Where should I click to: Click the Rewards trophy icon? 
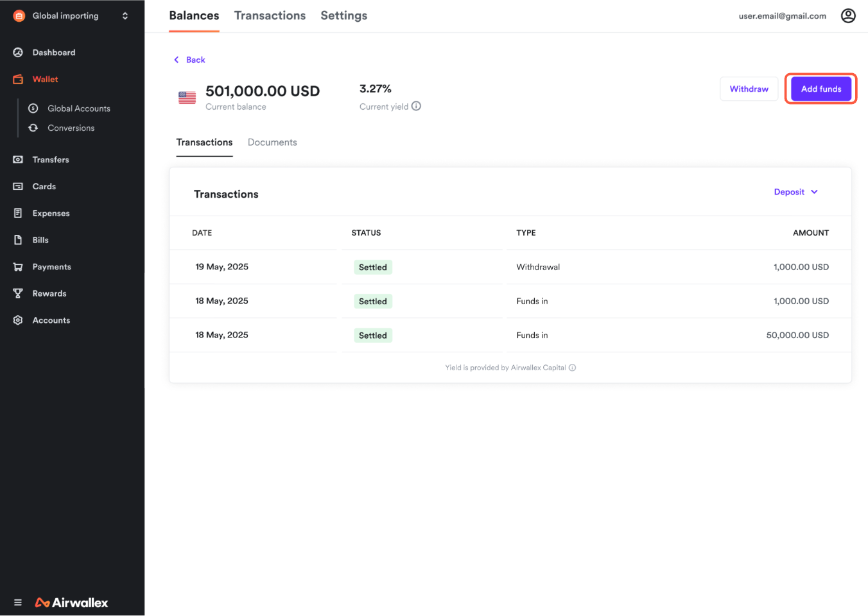[x=18, y=294]
